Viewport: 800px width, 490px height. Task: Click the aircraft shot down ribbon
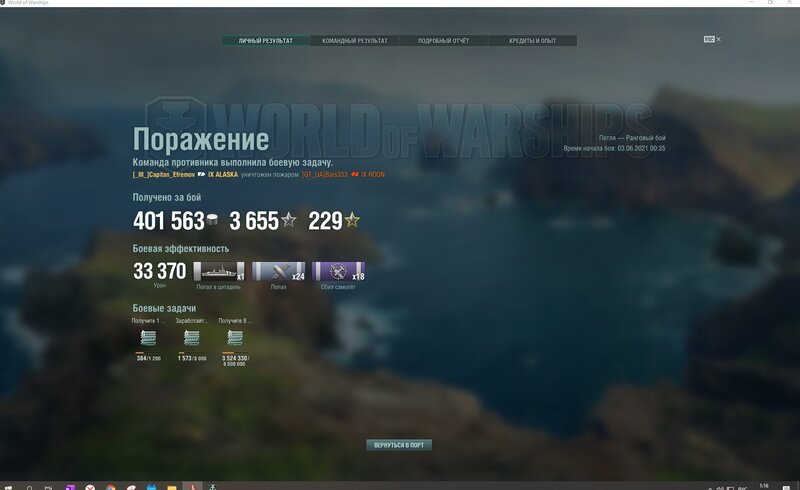338,271
